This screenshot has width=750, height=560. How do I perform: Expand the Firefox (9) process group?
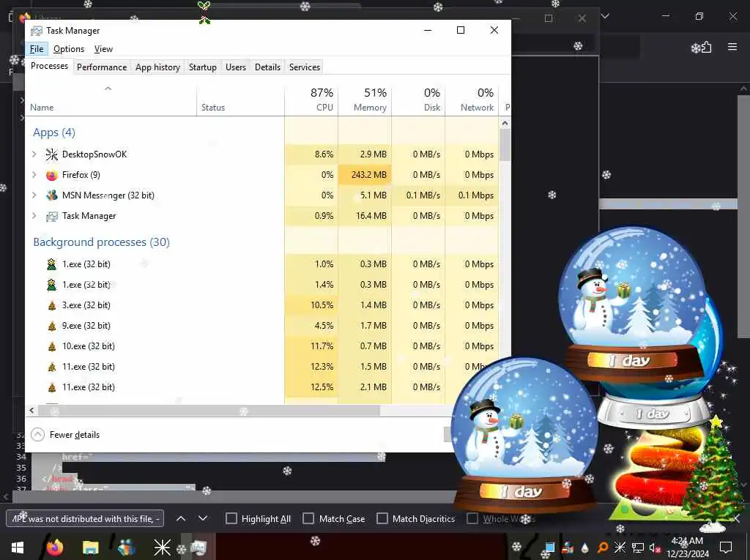pyautogui.click(x=34, y=174)
